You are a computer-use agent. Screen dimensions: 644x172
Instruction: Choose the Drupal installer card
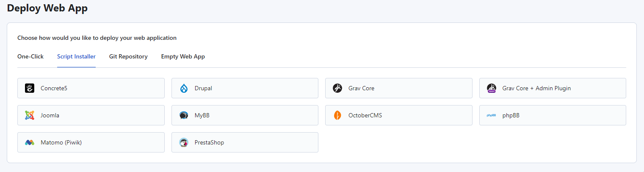click(x=245, y=88)
